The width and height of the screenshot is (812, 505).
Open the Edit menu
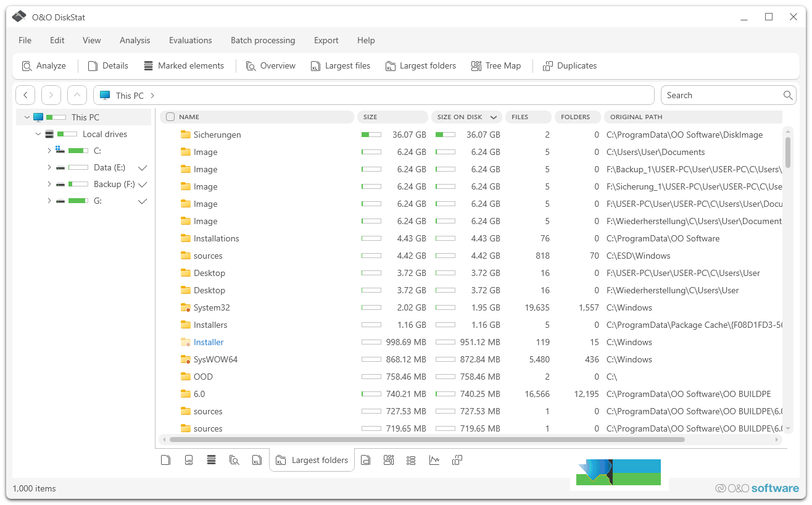57,40
